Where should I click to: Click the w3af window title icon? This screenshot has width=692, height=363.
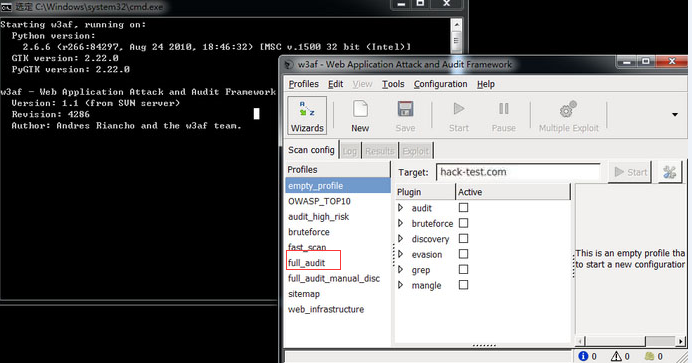(x=289, y=65)
